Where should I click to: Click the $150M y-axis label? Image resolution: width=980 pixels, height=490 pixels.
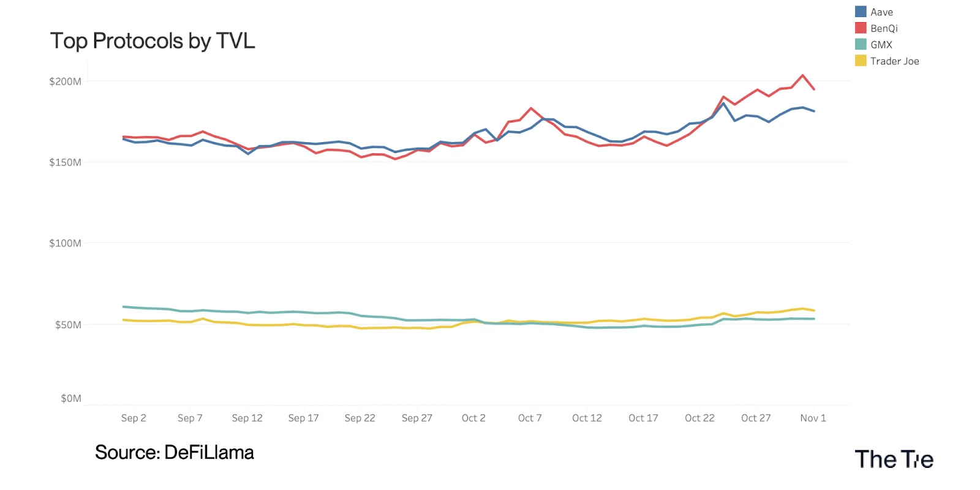65,162
